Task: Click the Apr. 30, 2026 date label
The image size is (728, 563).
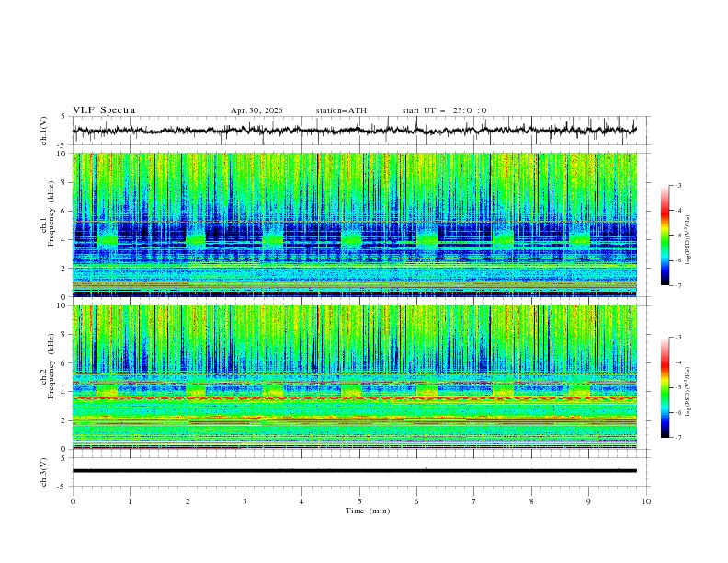Action: pos(256,110)
